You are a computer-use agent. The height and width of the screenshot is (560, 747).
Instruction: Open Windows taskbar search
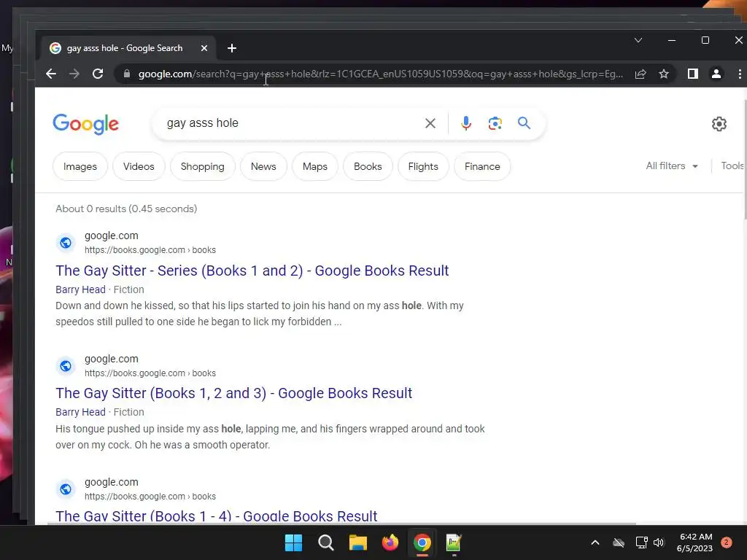326,542
